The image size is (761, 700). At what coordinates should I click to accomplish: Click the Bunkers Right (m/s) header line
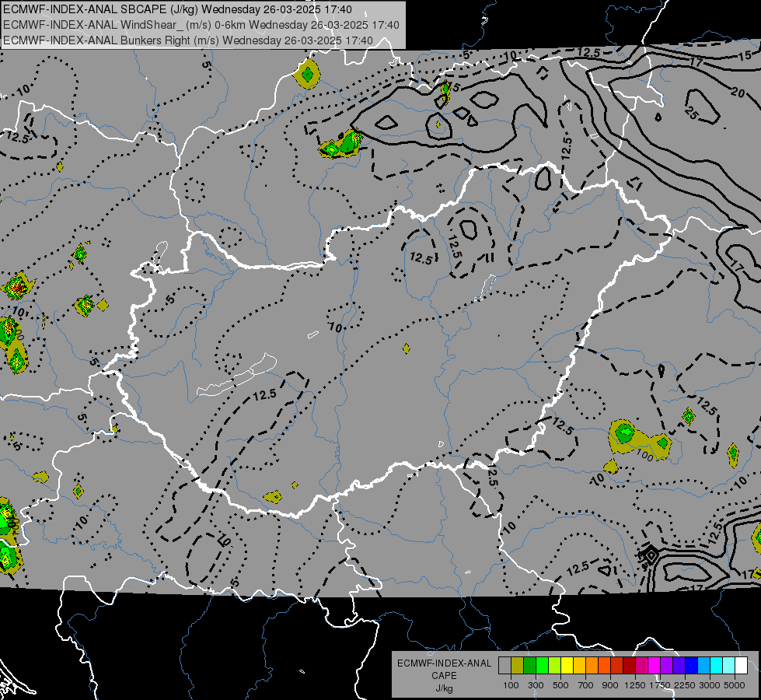188,40
